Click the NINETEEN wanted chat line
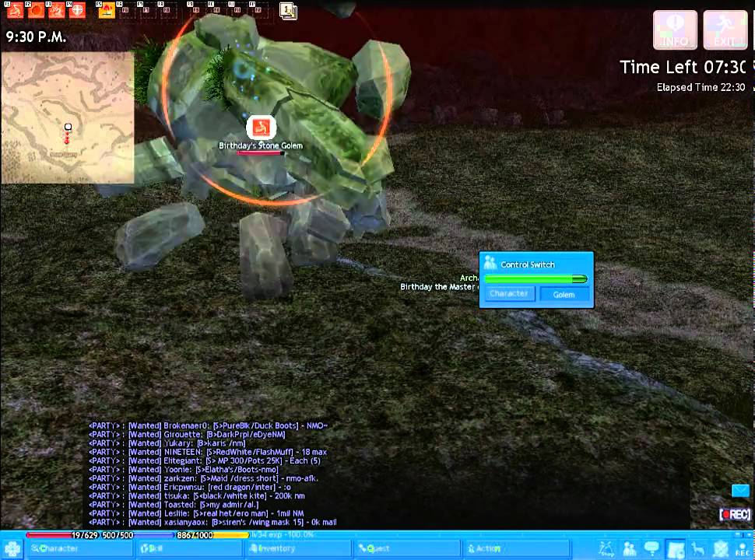 (x=208, y=452)
